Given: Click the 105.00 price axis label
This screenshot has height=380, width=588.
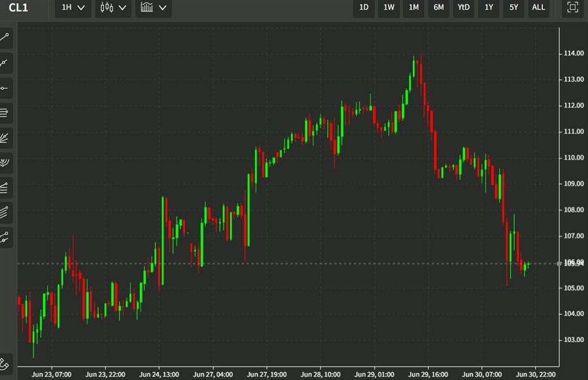Looking at the screenshot, I should click(574, 288).
